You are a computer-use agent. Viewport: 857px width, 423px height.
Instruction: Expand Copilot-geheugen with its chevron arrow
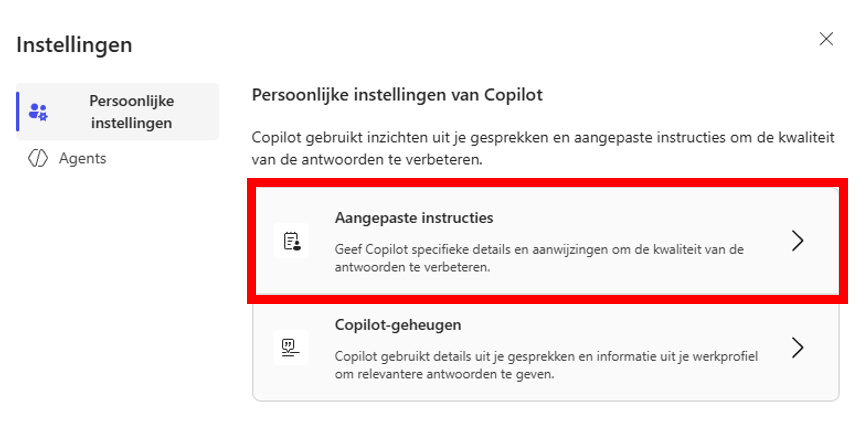tap(797, 347)
